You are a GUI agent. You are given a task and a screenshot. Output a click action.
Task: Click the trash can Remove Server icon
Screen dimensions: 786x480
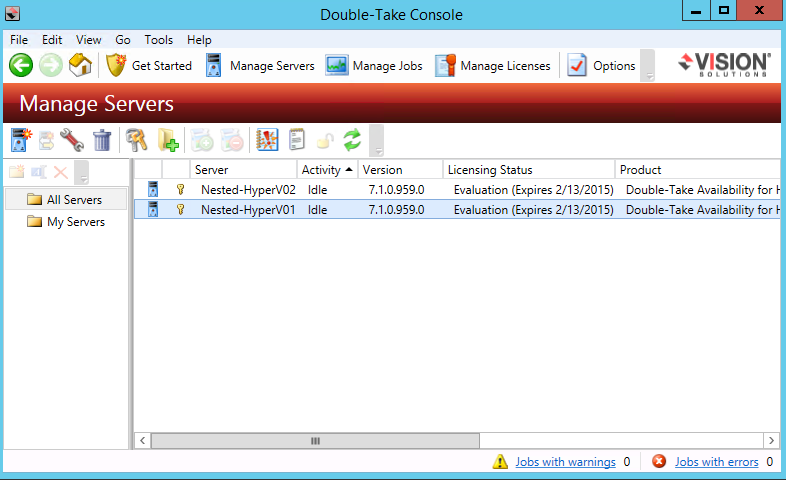click(102, 140)
